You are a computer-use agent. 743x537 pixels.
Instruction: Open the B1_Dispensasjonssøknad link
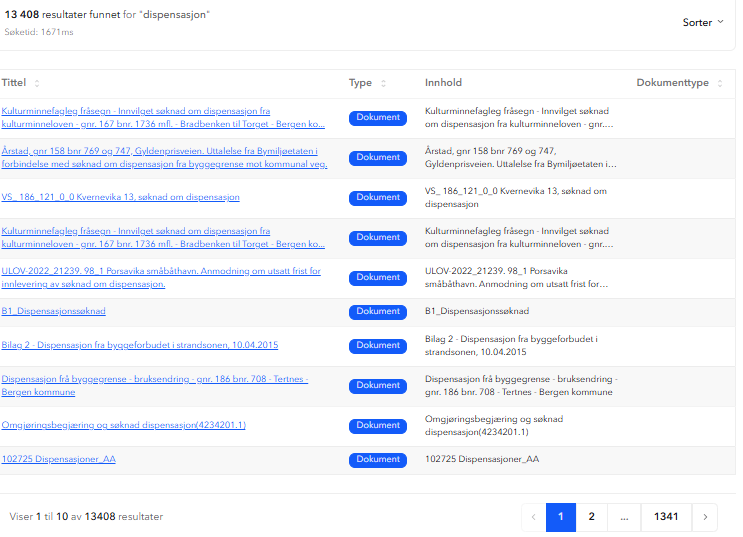click(x=54, y=311)
